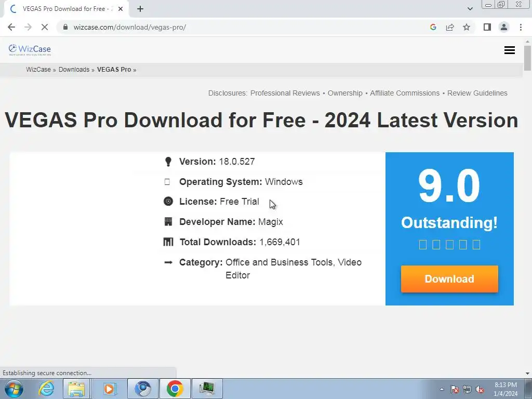Open Chrome three-dot menu
Screen dimensions: 532x399
coord(521,27)
